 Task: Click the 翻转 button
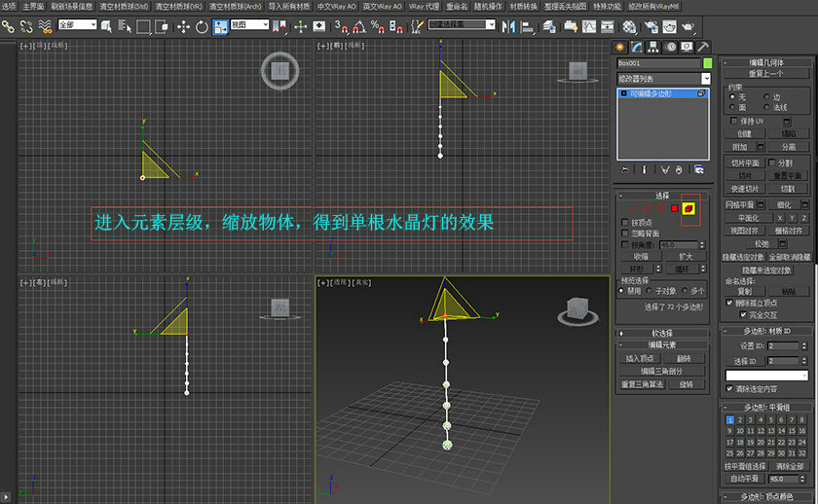tap(684, 359)
